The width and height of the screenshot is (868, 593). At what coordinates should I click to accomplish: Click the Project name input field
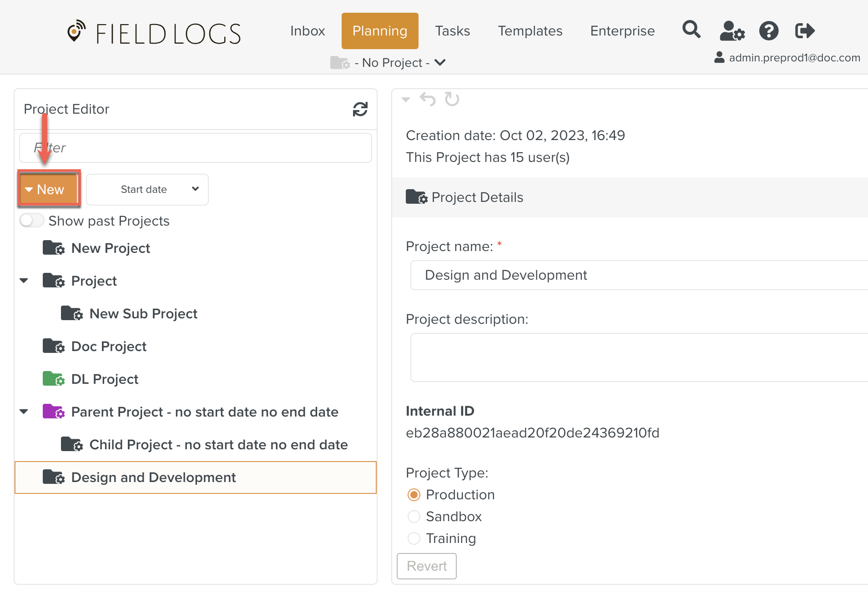pos(637,275)
